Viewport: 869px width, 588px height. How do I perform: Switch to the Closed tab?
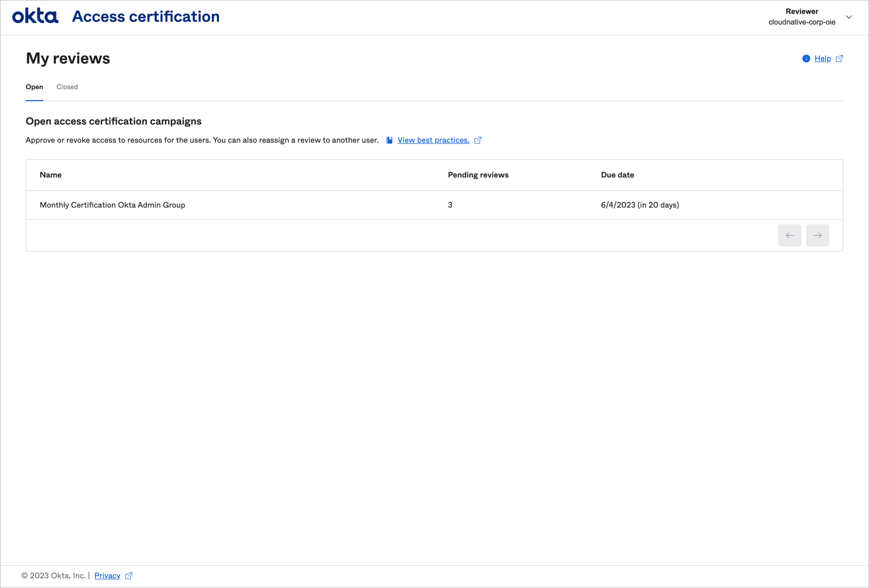coord(67,87)
